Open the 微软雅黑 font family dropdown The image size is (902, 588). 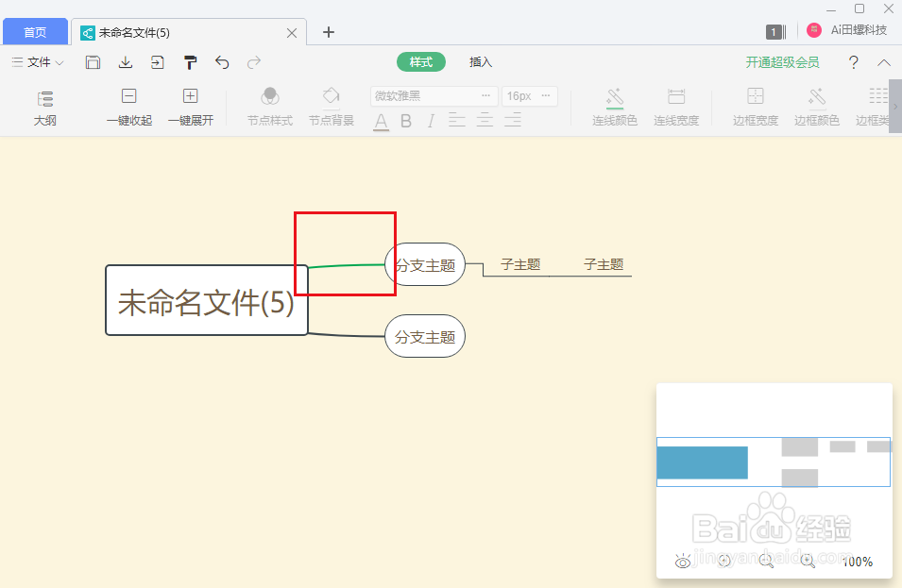pos(434,95)
